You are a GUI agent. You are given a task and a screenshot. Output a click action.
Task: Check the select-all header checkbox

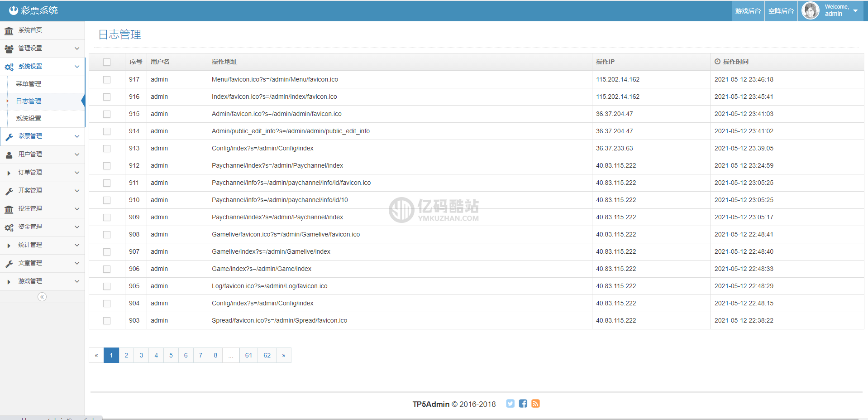[107, 62]
